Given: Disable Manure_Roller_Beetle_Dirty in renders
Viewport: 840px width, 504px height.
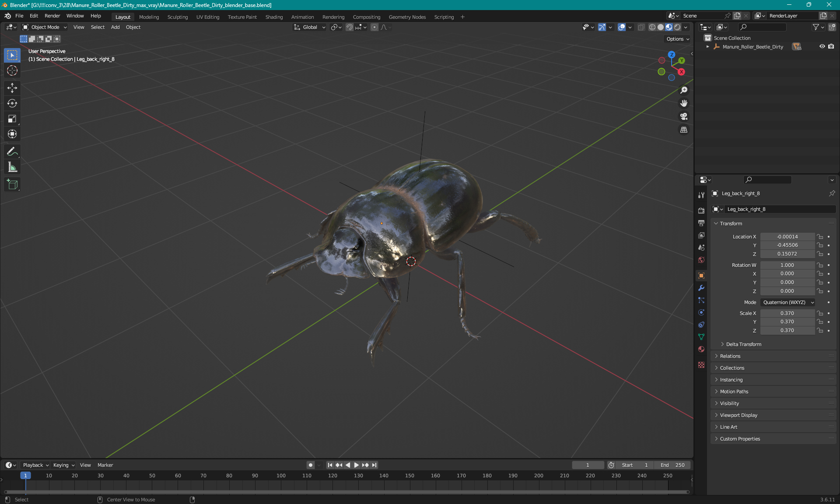Looking at the screenshot, I should [831, 46].
